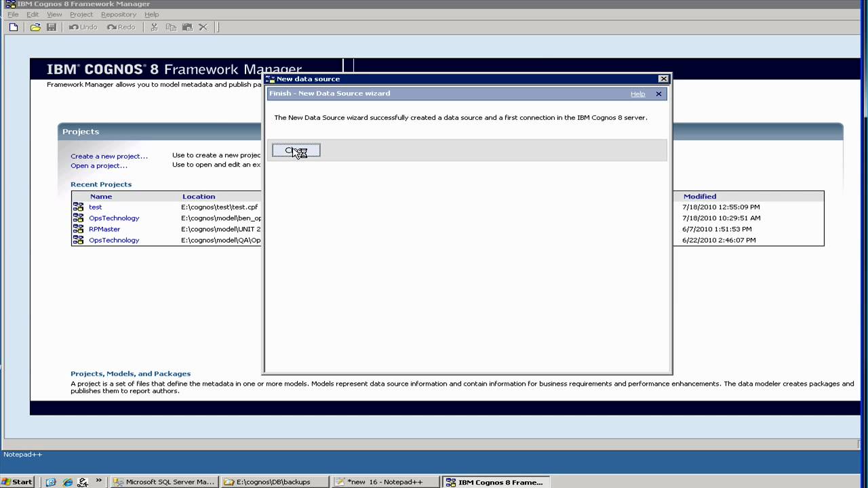
Task: Launch Internet Explorer from quick launch
Action: click(x=67, y=482)
